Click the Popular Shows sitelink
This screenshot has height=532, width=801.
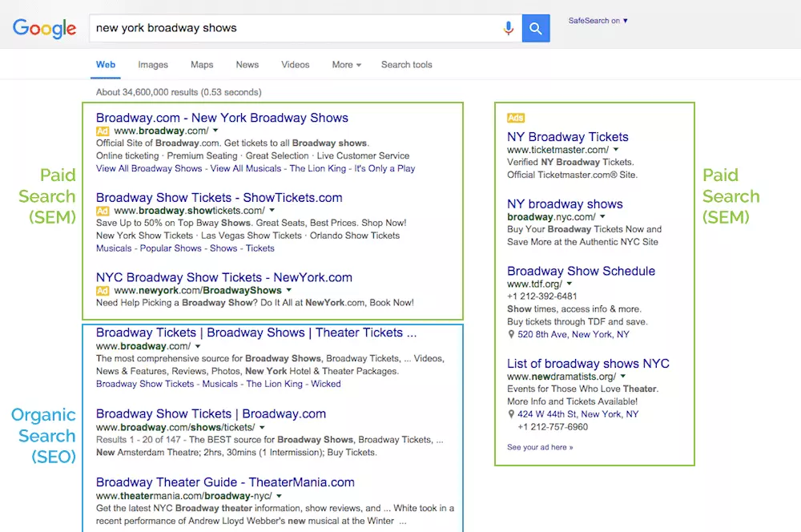(x=171, y=248)
